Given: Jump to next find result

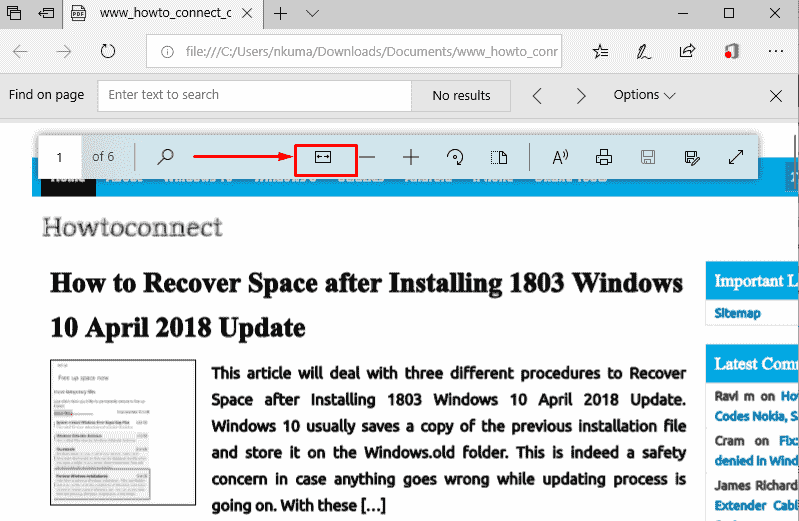Looking at the screenshot, I should [x=581, y=95].
